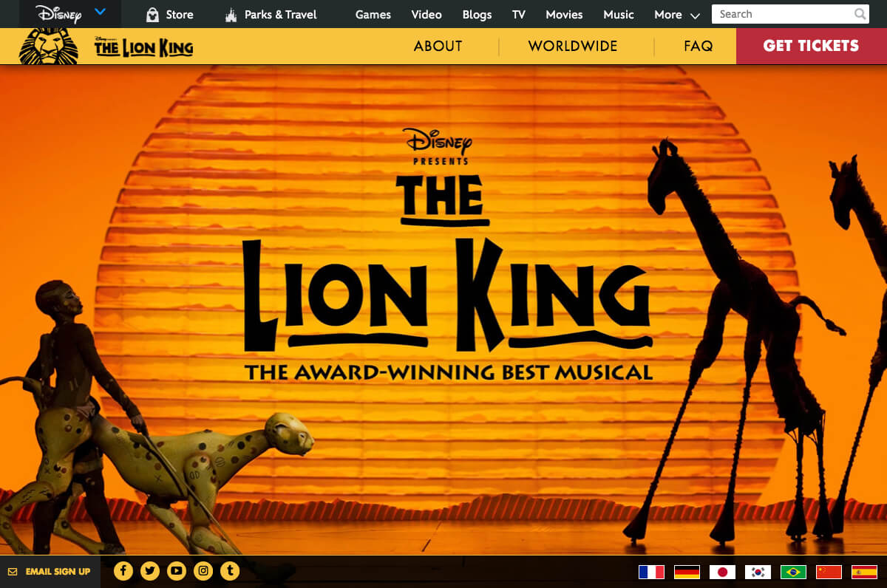Expand the Disney logo dropdown arrow
887x588 pixels.
(x=101, y=12)
